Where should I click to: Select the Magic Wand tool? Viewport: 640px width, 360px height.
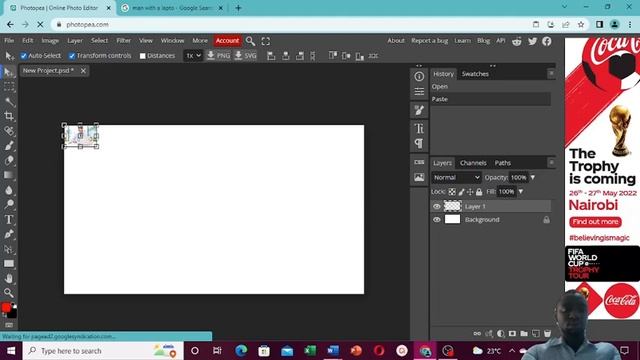coord(9,102)
